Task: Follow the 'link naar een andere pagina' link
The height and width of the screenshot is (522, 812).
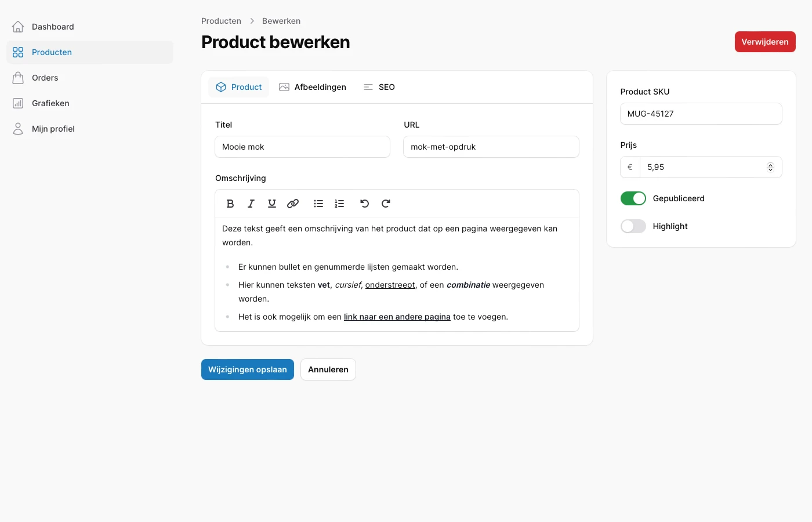Action: tap(397, 317)
